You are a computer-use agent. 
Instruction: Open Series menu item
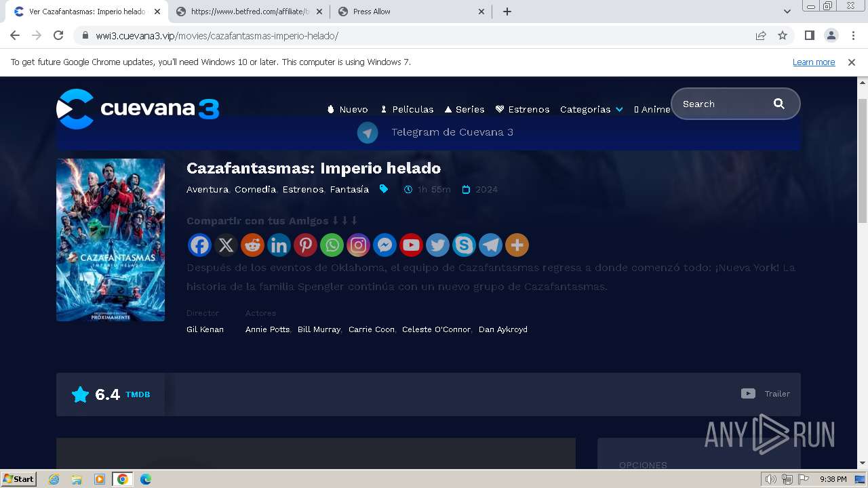[x=465, y=109]
